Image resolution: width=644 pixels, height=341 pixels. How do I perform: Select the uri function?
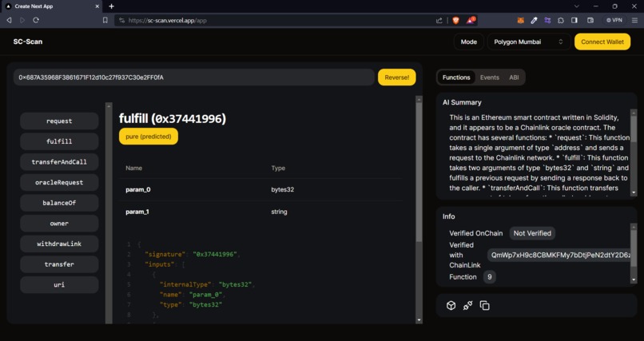59,285
